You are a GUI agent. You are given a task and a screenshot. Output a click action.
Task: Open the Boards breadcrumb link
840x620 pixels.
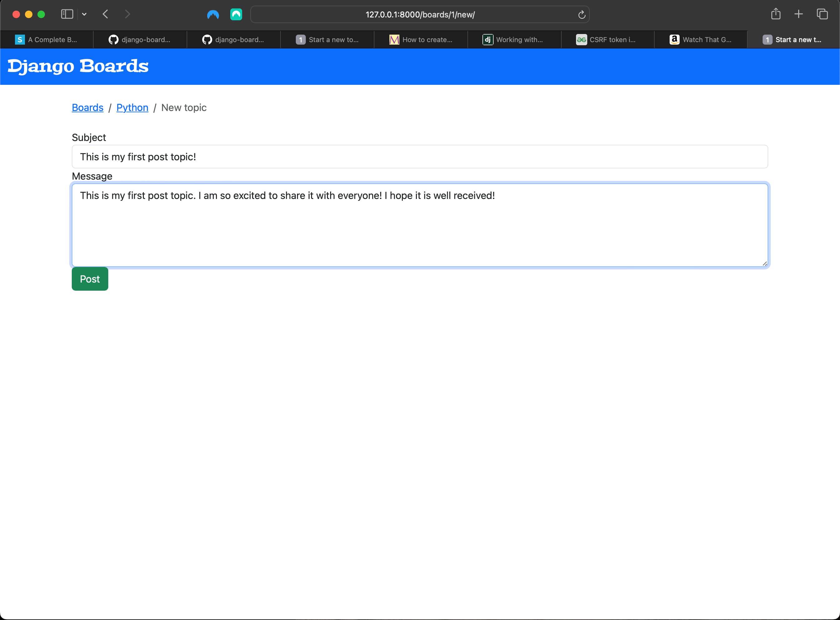[x=87, y=108]
